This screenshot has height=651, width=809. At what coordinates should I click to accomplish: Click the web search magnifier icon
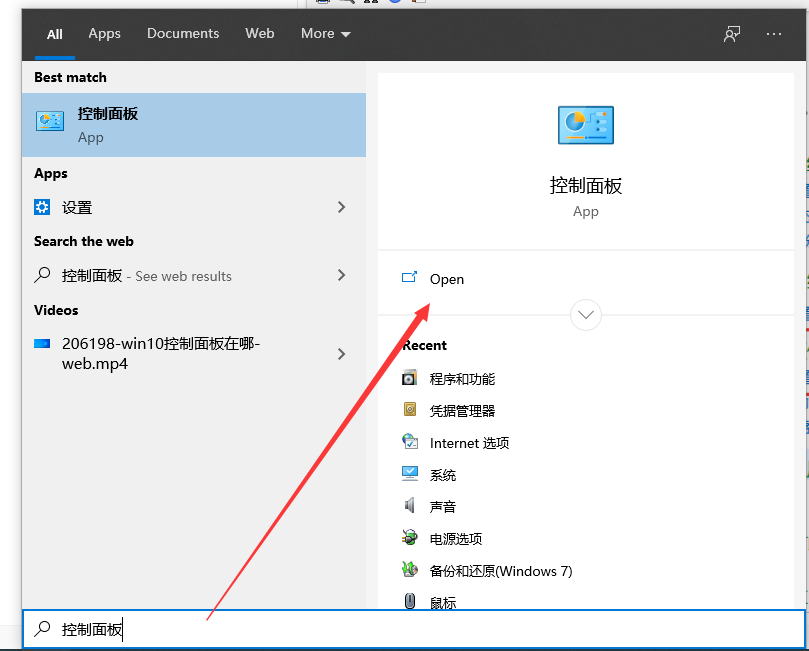[42, 275]
